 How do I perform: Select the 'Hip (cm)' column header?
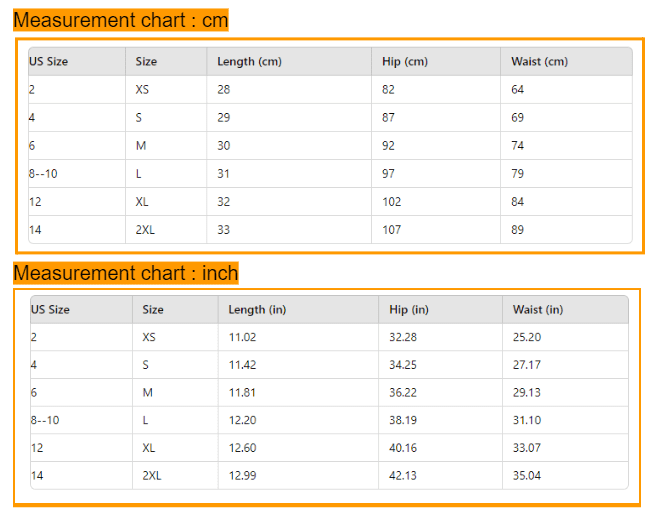(404, 62)
